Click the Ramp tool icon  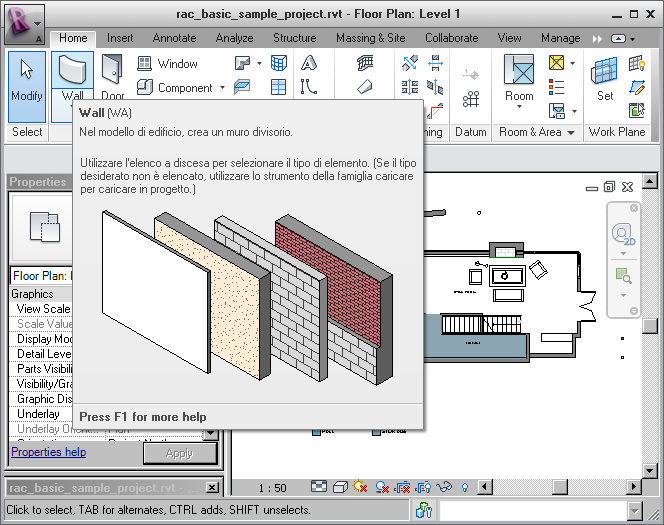click(365, 87)
